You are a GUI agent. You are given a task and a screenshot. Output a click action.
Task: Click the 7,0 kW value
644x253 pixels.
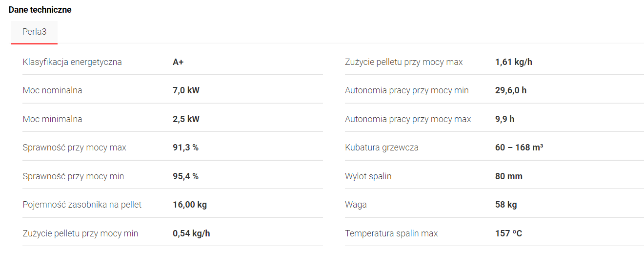pyautogui.click(x=186, y=90)
